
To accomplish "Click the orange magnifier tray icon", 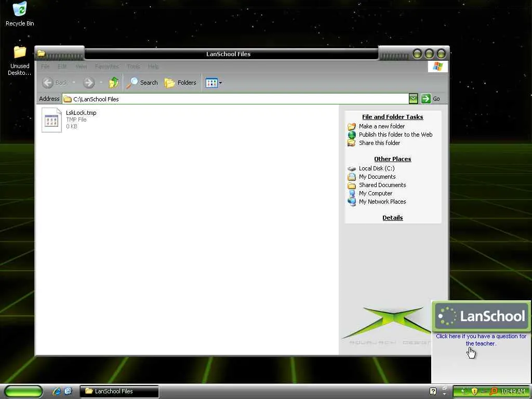I will coord(494,391).
